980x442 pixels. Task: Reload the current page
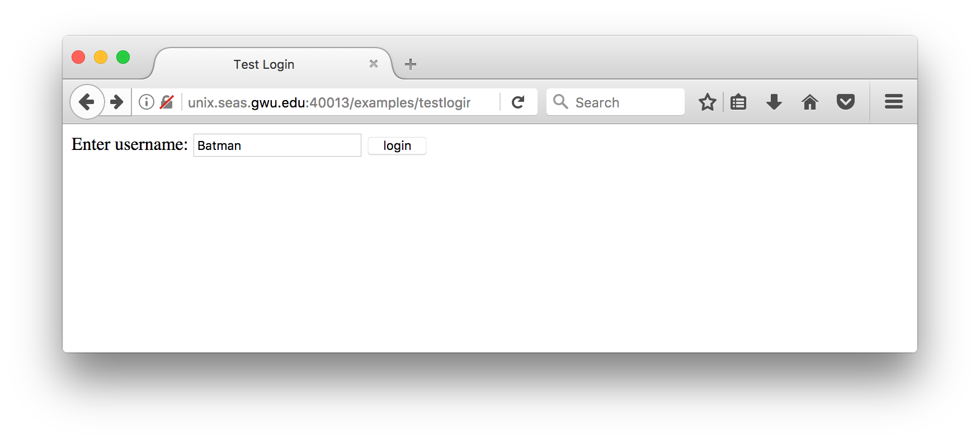519,102
